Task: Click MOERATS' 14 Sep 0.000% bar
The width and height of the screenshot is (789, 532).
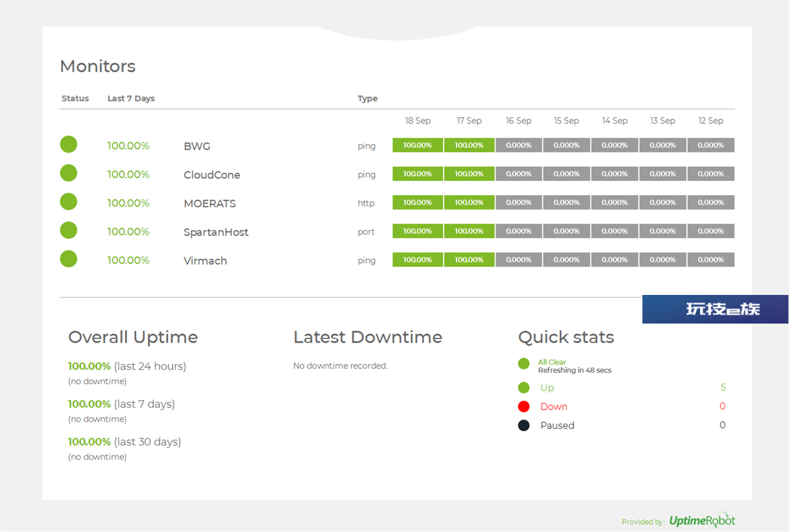Action: pos(614,202)
